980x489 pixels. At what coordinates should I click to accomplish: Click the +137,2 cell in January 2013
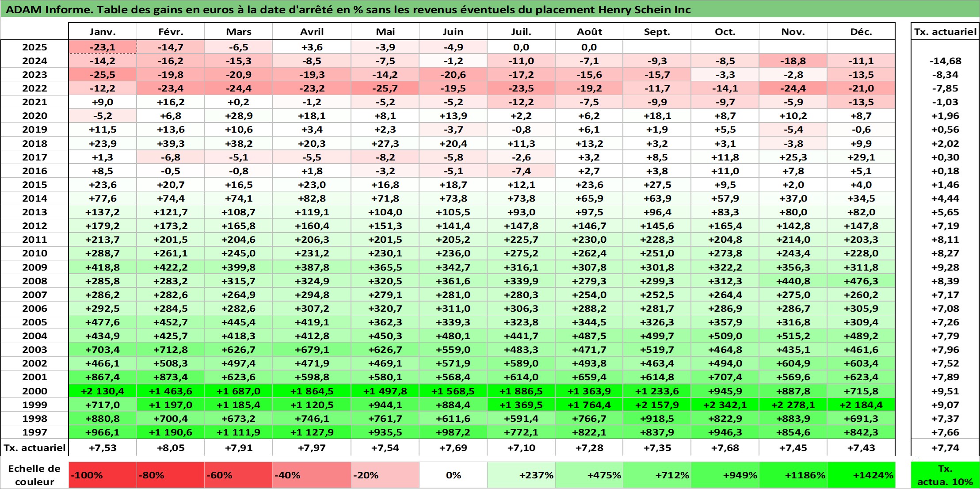103,212
